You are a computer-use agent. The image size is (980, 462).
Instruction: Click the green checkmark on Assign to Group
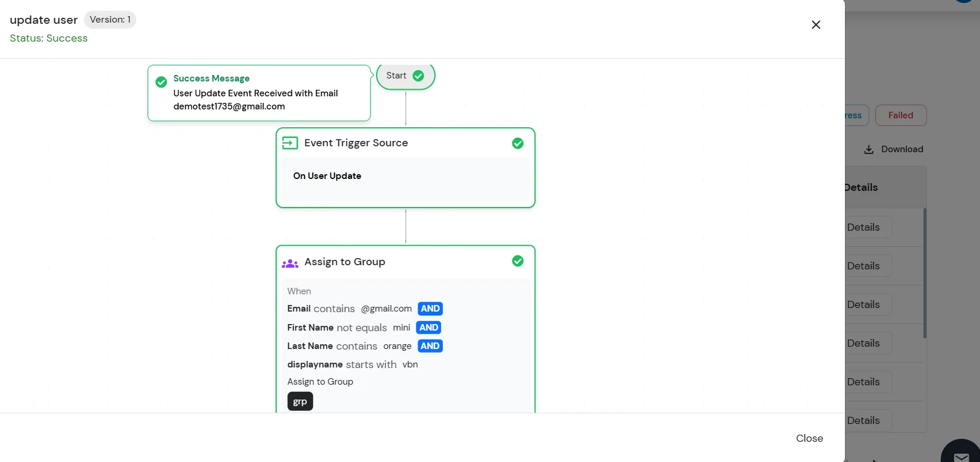point(518,261)
